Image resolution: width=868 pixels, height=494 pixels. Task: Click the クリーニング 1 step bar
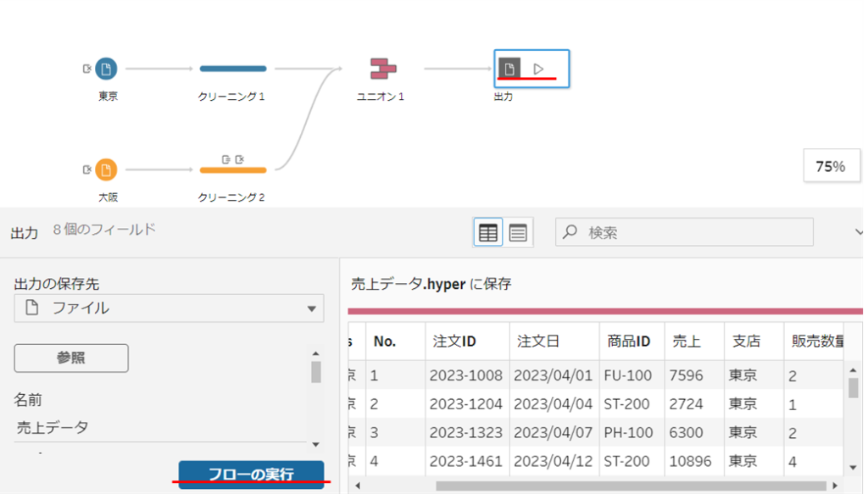pyautogui.click(x=233, y=69)
